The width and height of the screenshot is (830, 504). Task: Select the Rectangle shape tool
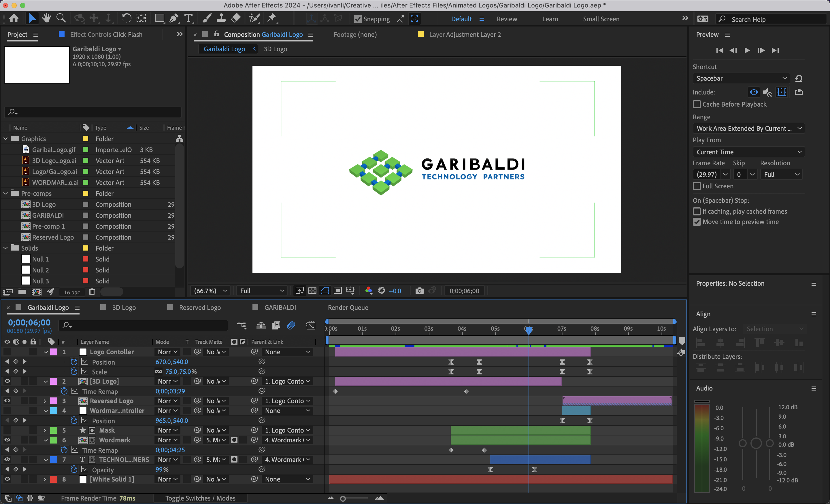159,18
